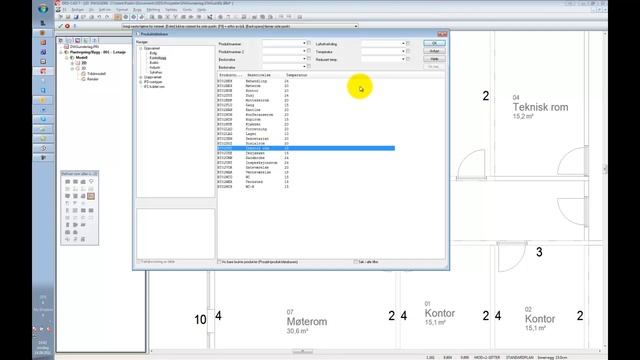Collapse the Oppvarmet category node
Image resolution: width=640 pixels, height=360 pixels.
click(140, 48)
